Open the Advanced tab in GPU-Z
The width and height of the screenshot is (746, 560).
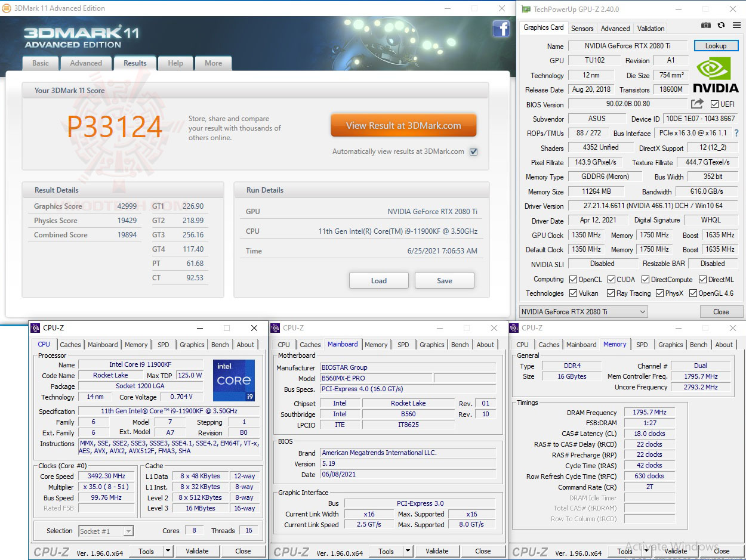[615, 29]
